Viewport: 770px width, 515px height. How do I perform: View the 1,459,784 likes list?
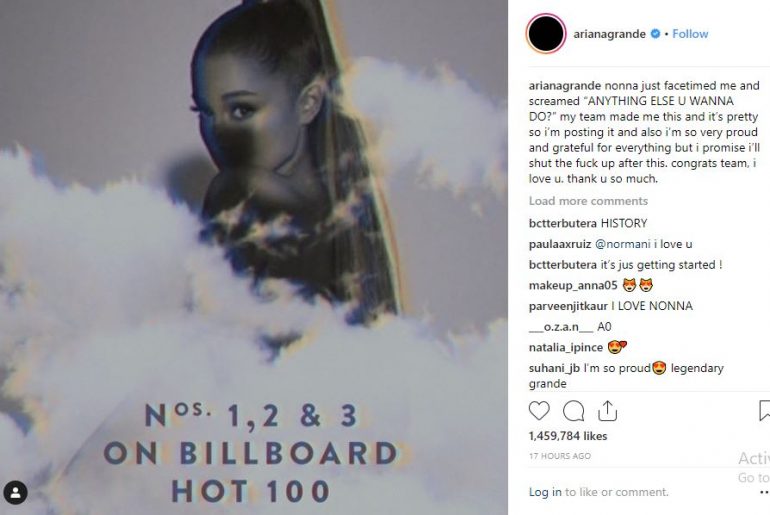pyautogui.click(x=568, y=436)
